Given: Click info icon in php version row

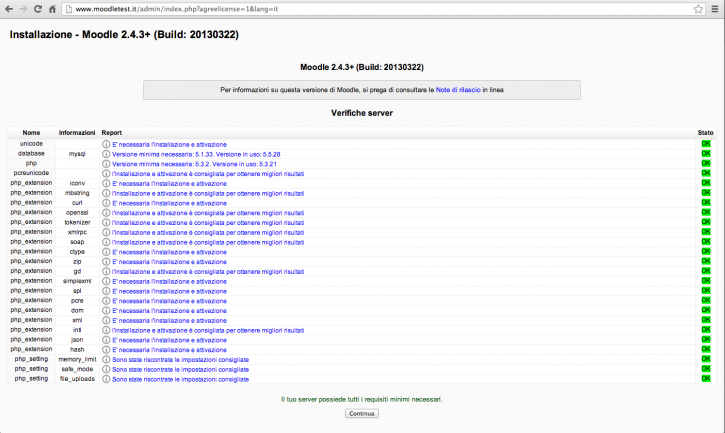Looking at the screenshot, I should (x=106, y=164).
